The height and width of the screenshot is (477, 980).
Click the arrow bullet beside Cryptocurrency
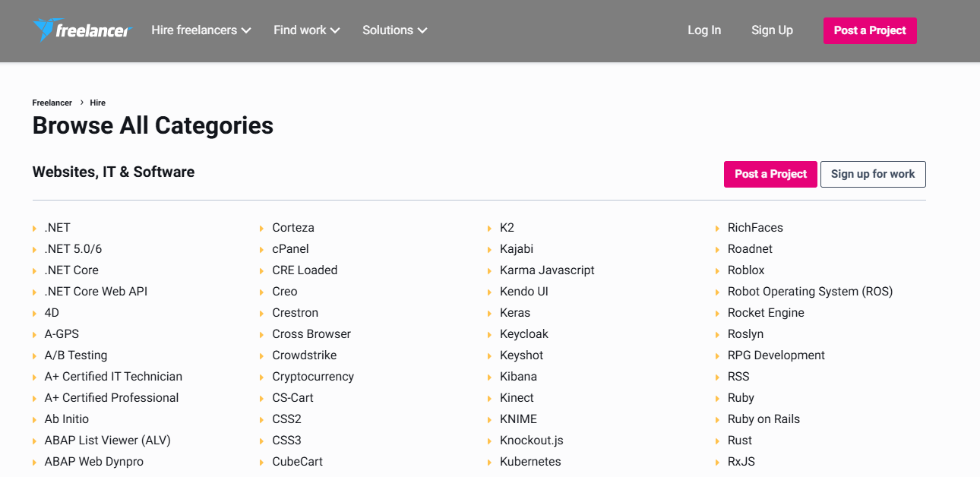point(263,377)
